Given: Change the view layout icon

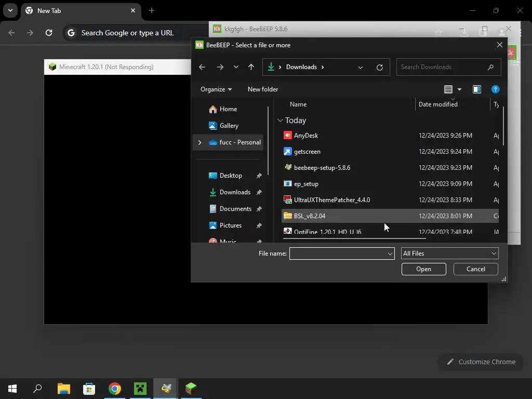Looking at the screenshot, I should point(448,89).
